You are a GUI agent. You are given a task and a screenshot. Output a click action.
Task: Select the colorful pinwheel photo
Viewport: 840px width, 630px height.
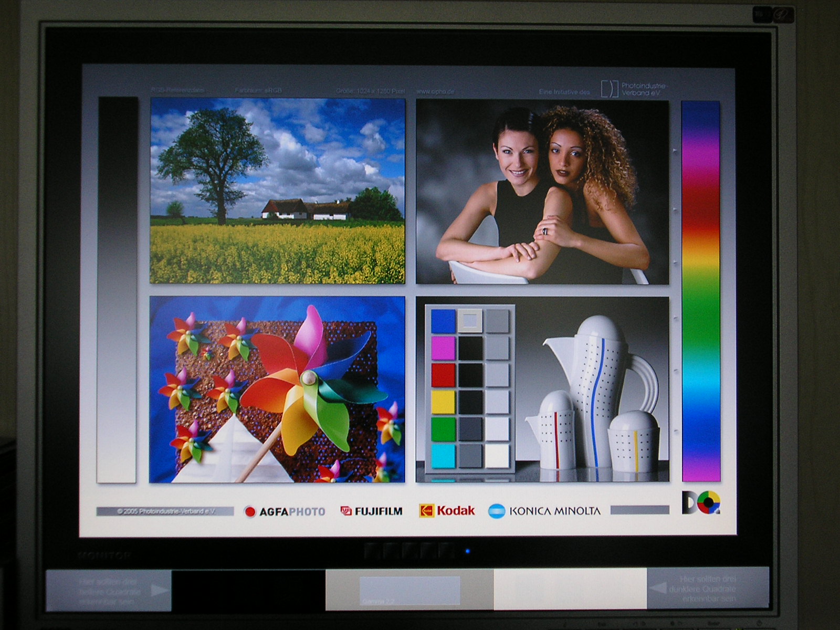[277, 389]
